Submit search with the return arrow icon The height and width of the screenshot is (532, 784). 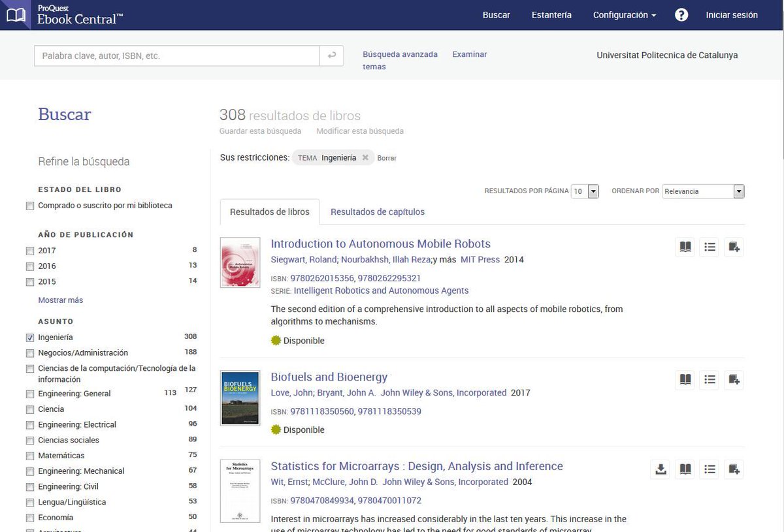(x=332, y=55)
